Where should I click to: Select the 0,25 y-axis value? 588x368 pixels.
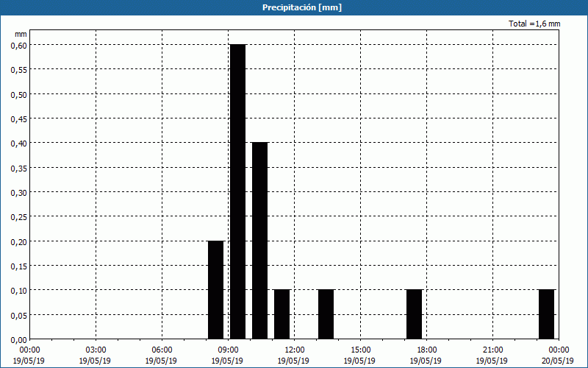(19, 217)
